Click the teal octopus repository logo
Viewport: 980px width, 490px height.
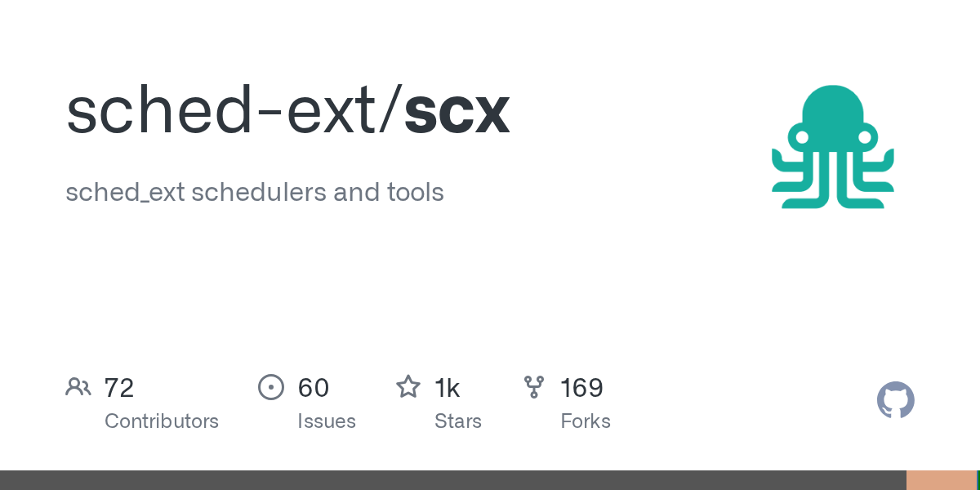833,147
